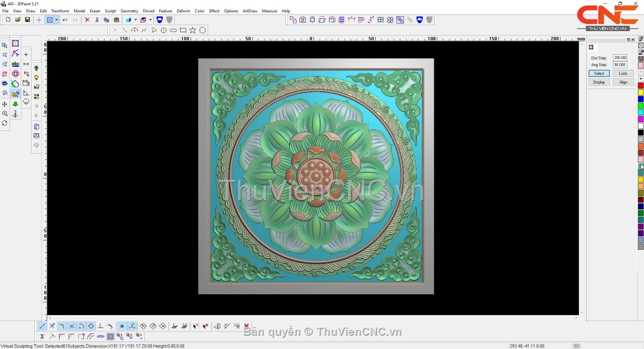Screen dimensions: 644x349
Task: Select the pan/move view arrows icon
Action: click(5, 104)
